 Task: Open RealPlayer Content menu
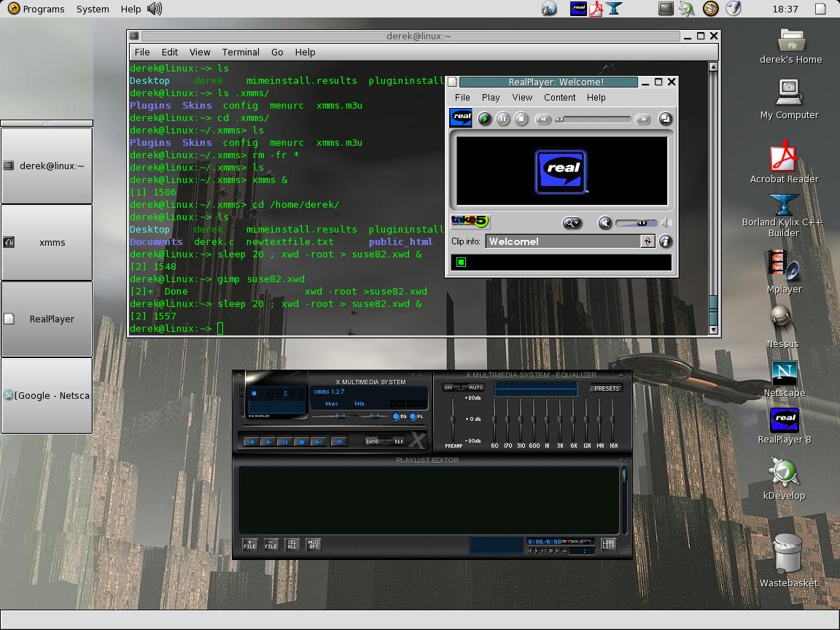560,98
